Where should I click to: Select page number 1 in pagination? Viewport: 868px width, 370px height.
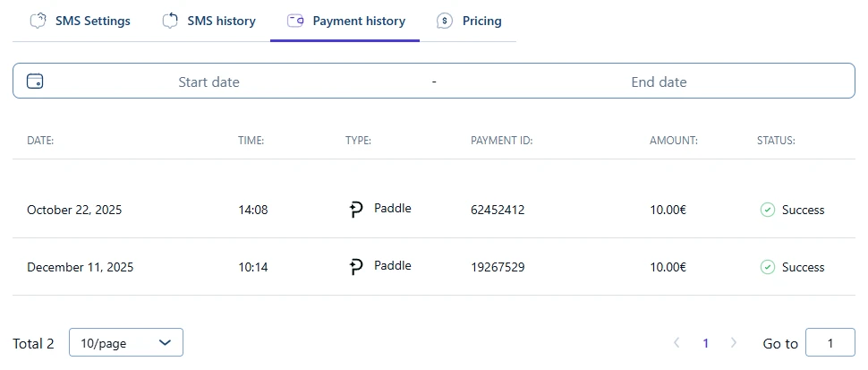pos(705,343)
